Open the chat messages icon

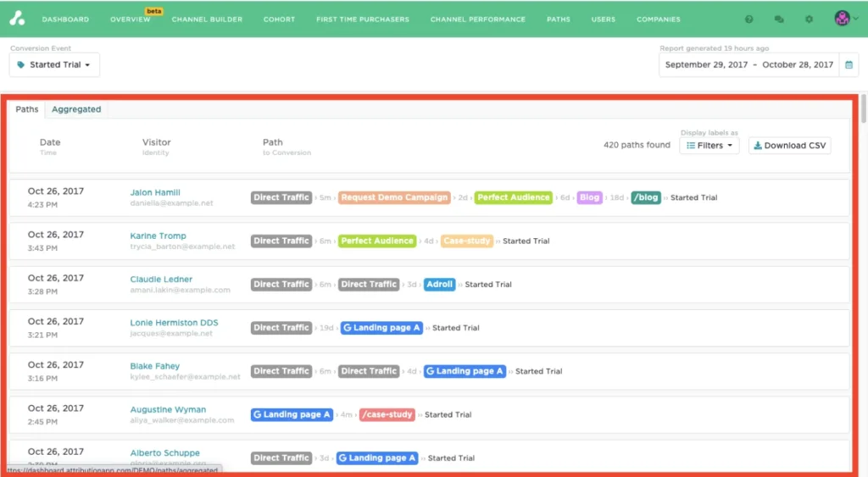click(779, 19)
